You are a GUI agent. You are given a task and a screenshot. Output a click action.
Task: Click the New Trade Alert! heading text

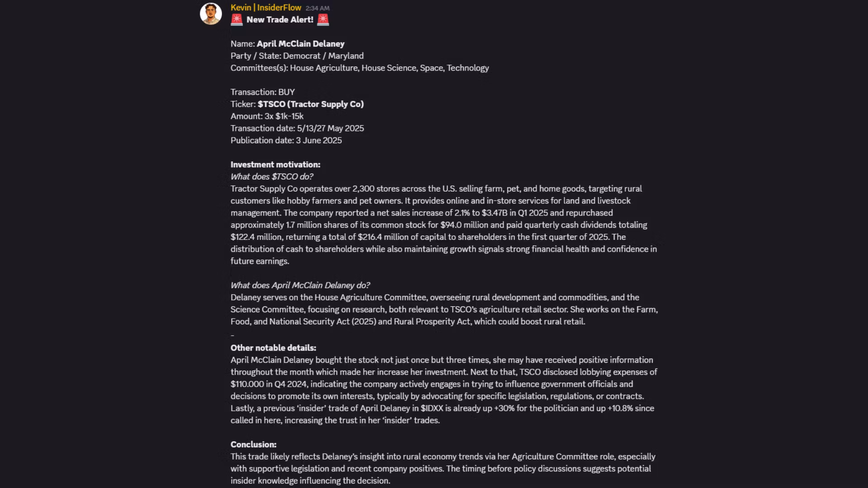pos(280,20)
